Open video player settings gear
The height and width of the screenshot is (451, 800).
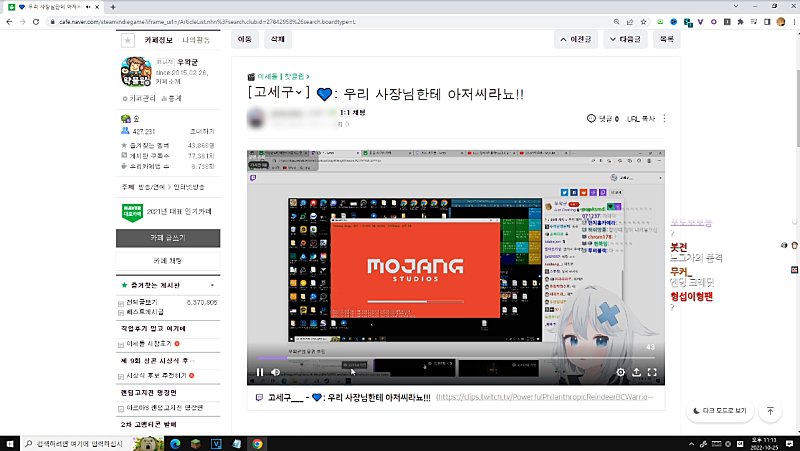pos(620,372)
